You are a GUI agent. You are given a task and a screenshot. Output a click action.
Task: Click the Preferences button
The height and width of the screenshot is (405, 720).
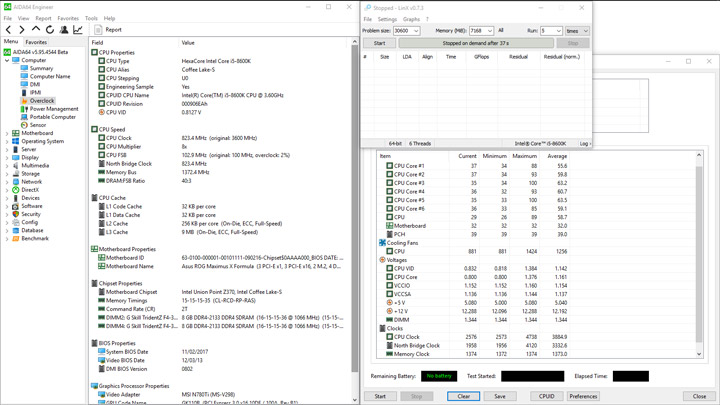583,396
